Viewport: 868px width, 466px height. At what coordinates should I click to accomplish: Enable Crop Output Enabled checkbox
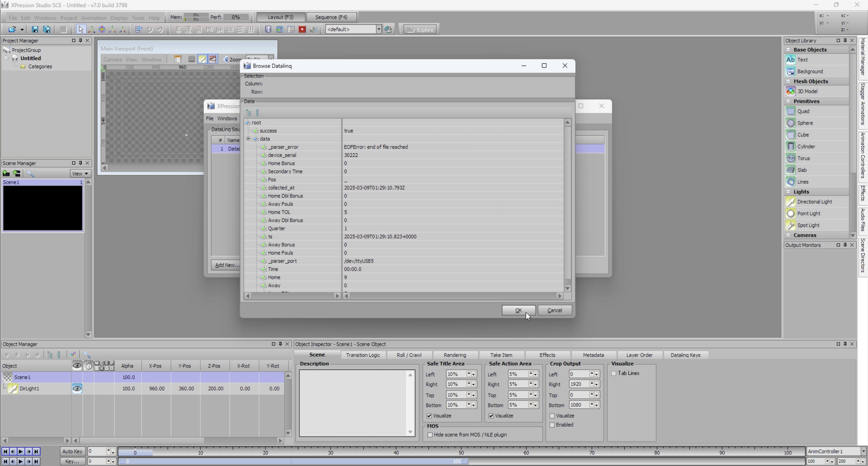point(552,425)
